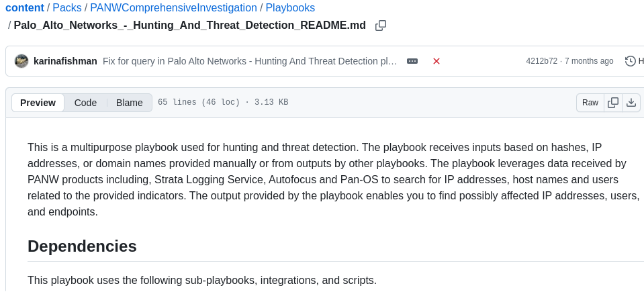
Task: Expand commit message with ellipsis button
Action: tap(412, 61)
